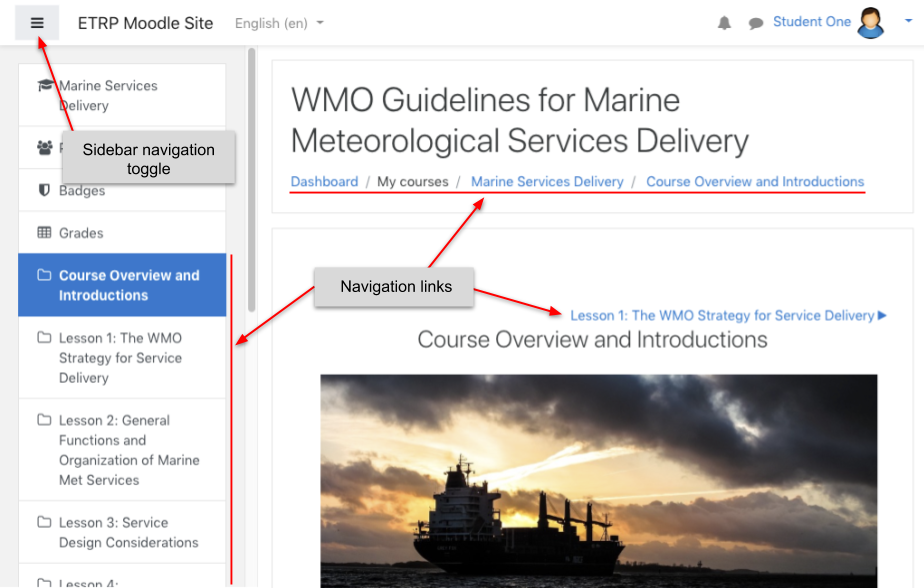Click the sidebar vertical scrollbar
924x588 pixels.
252,180
